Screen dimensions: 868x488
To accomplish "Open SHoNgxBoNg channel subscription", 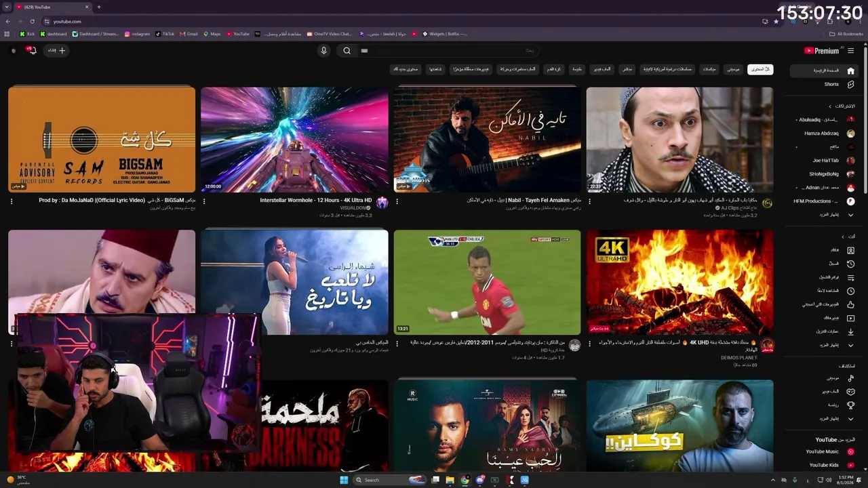I will (x=823, y=174).
